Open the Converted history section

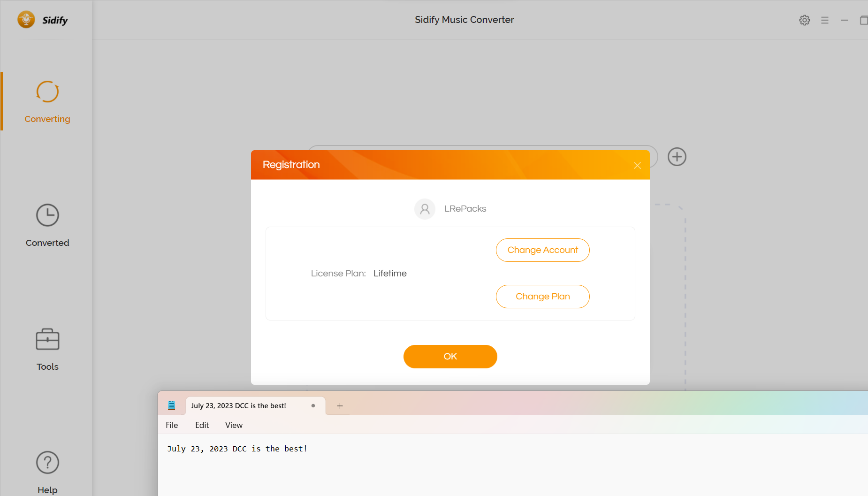47,225
